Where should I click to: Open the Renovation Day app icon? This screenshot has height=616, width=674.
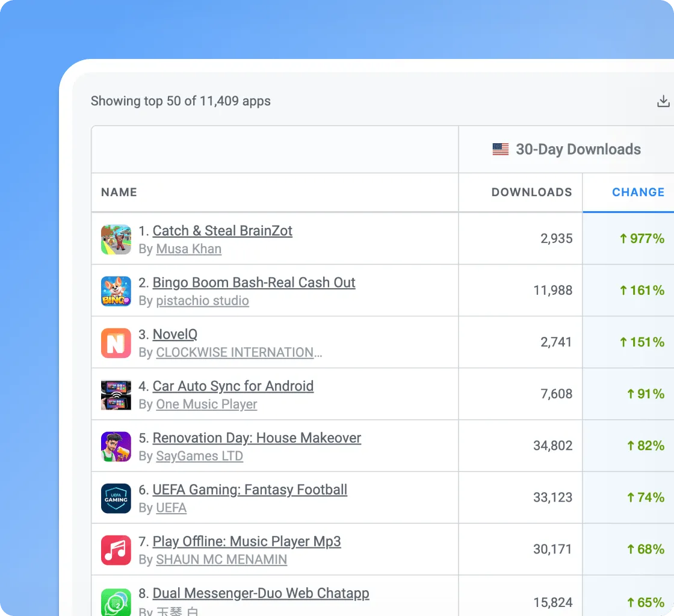pos(116,447)
